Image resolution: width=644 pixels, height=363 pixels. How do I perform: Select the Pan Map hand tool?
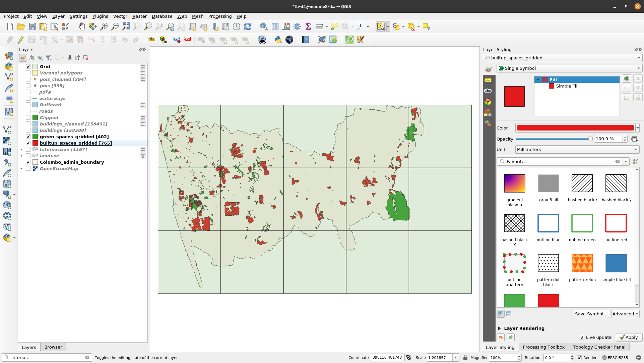(x=82, y=27)
